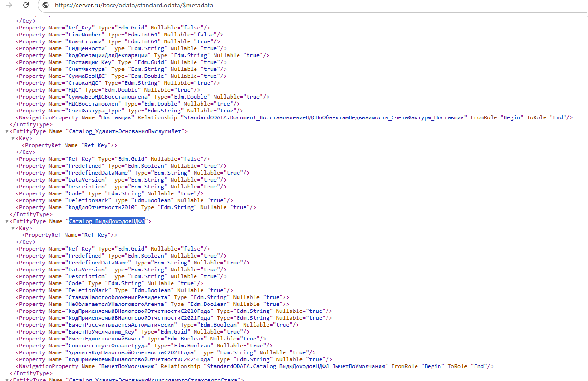Click the browser forward arrow

(x=9, y=5)
